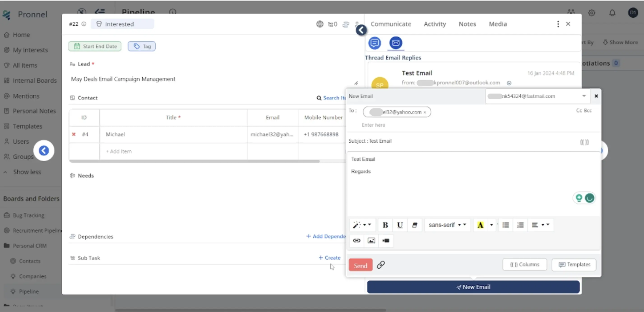
Task: Click Bcc to add a blind recipient
Action: point(588,111)
